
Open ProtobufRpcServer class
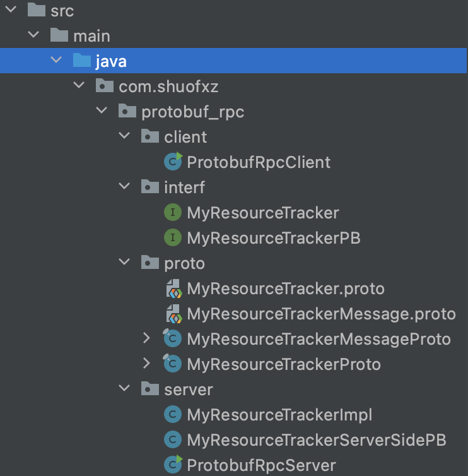coord(262,465)
